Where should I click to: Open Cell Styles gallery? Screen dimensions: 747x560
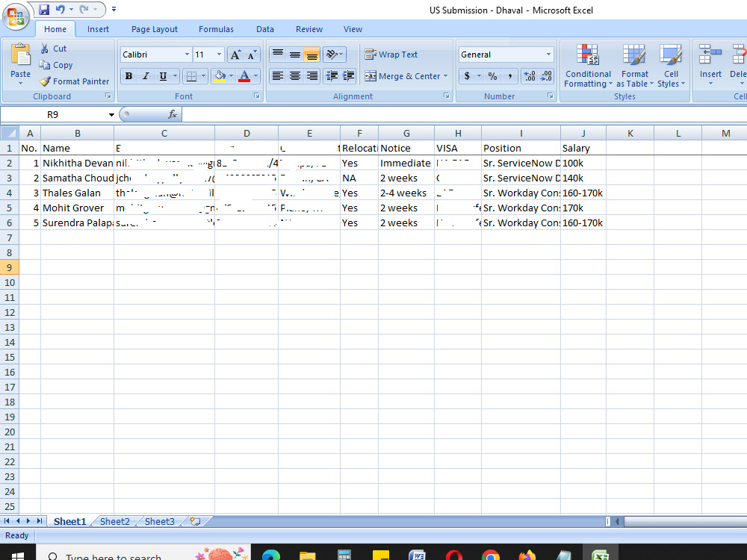point(671,66)
